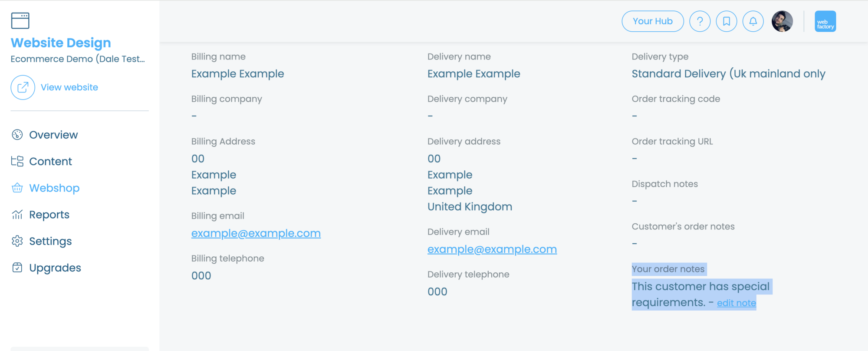This screenshot has height=351, width=868.
Task: Click the Ecommerce Demo site name
Action: (78, 59)
